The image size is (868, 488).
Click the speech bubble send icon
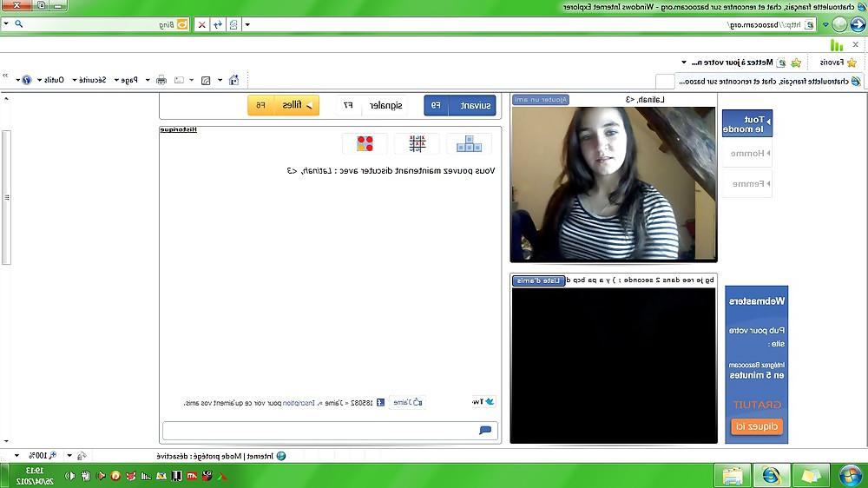485,431
